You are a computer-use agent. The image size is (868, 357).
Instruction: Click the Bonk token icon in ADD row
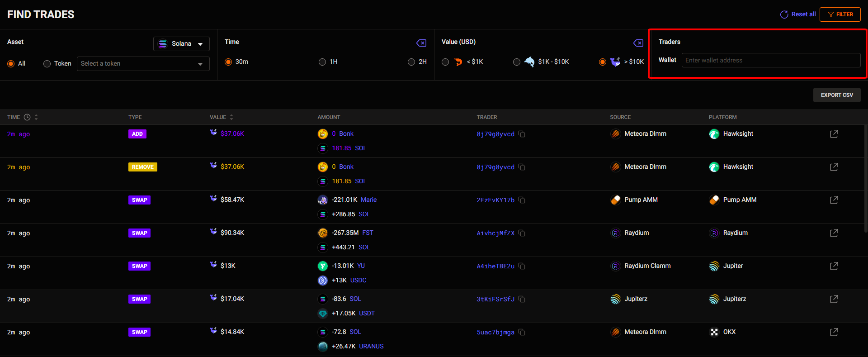click(x=323, y=134)
